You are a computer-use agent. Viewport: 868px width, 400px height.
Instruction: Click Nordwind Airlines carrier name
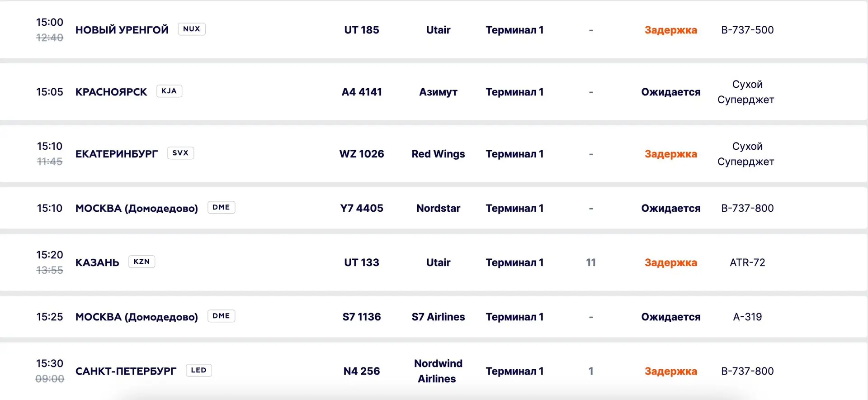coord(438,371)
